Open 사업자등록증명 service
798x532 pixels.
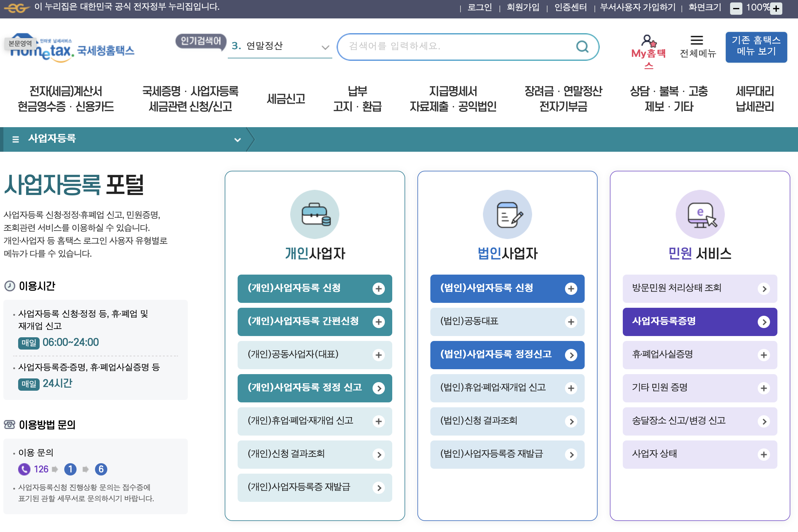(700, 322)
